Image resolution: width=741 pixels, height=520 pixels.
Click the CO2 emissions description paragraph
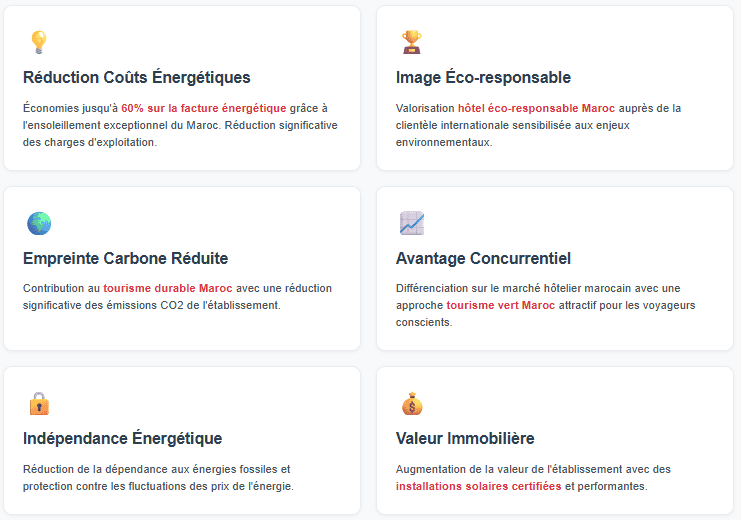(177, 297)
